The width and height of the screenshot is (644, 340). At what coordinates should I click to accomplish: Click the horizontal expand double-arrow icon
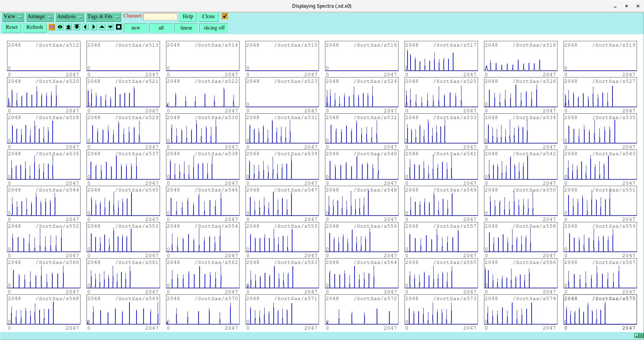click(x=60, y=27)
